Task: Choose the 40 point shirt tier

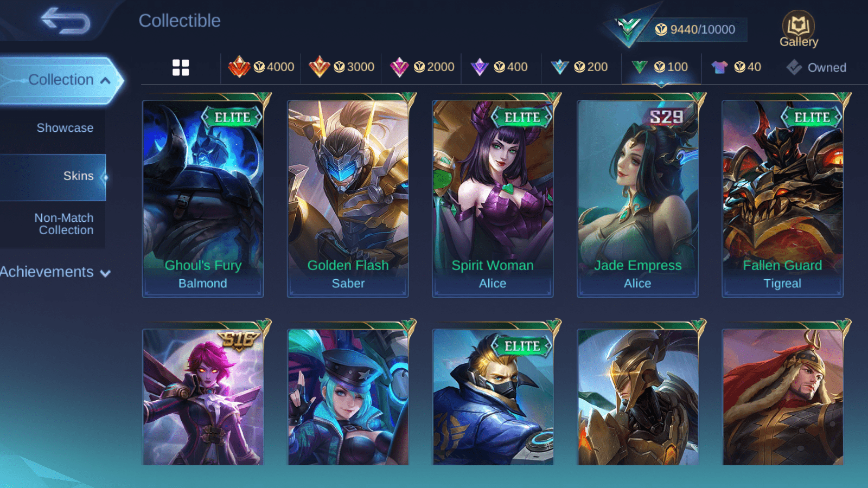Action: point(736,67)
